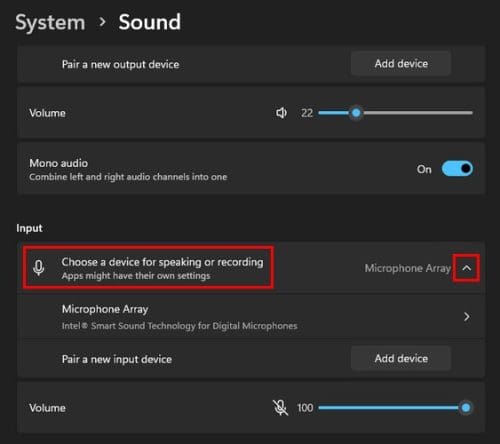Viewport: 500px width, 444px height.
Task: Click the output volume value 22
Action: 307,113
